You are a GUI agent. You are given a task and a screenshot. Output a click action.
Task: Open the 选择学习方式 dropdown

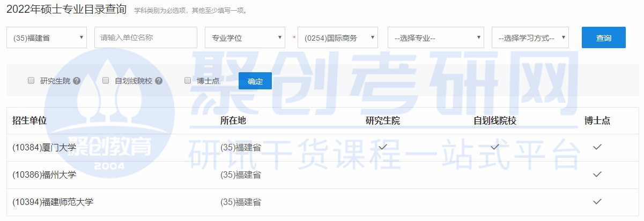pyautogui.click(x=530, y=37)
